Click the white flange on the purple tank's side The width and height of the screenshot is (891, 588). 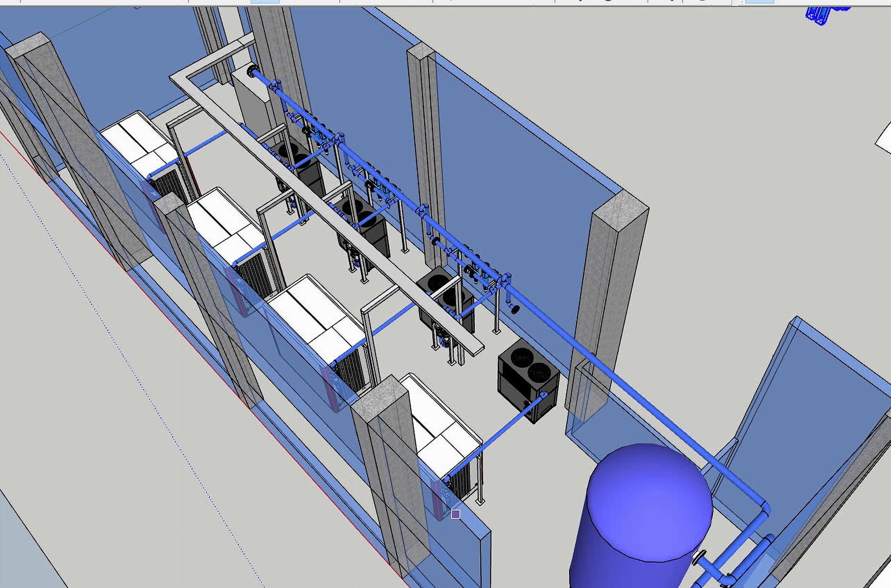pos(697,557)
